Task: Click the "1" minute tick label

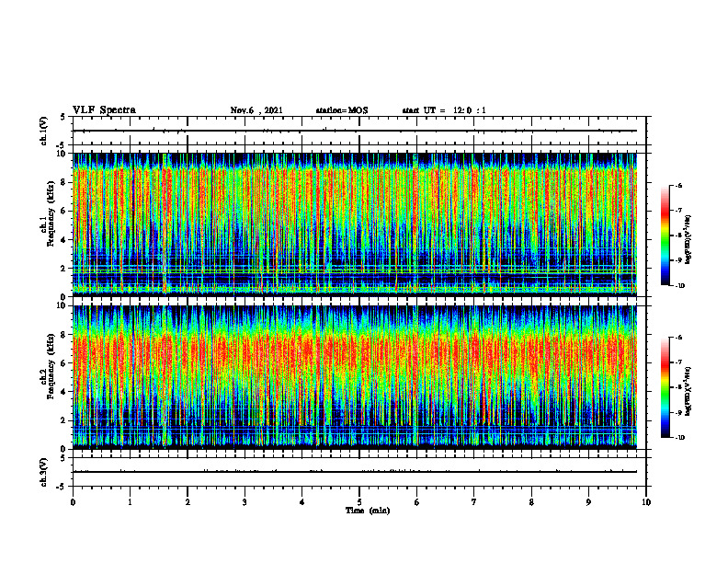Action: click(x=130, y=502)
